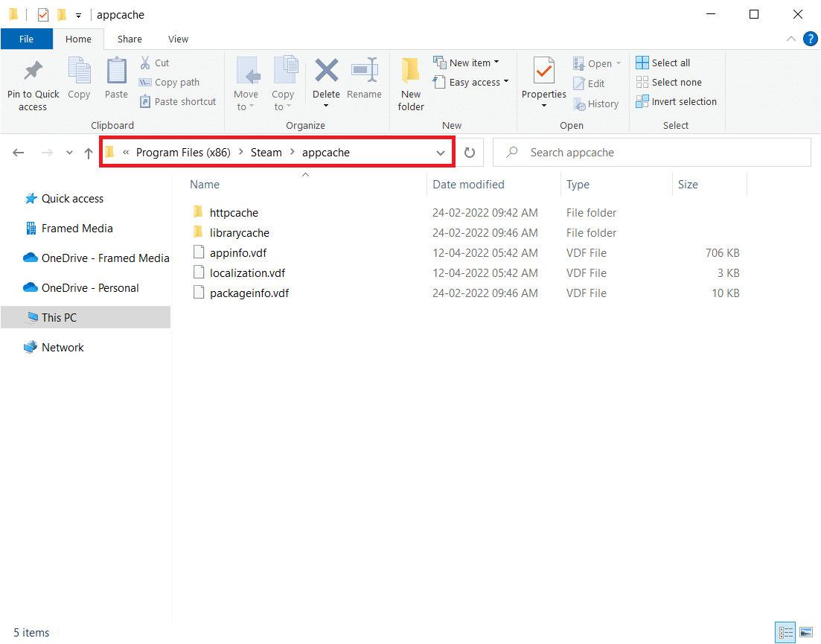
Task: Sort by the Size column
Action: pos(688,185)
